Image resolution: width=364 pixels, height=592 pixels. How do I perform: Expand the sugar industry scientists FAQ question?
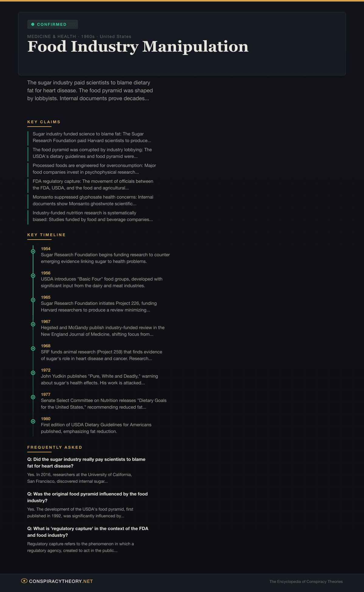click(86, 462)
